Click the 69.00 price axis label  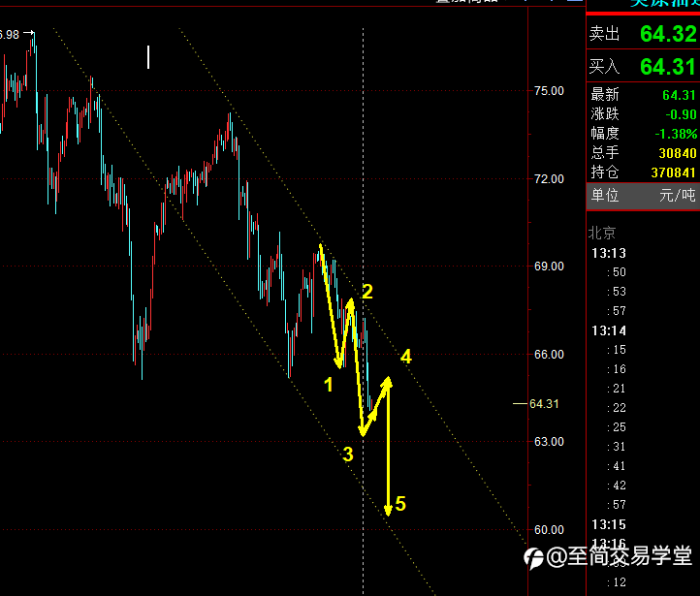pos(549,267)
